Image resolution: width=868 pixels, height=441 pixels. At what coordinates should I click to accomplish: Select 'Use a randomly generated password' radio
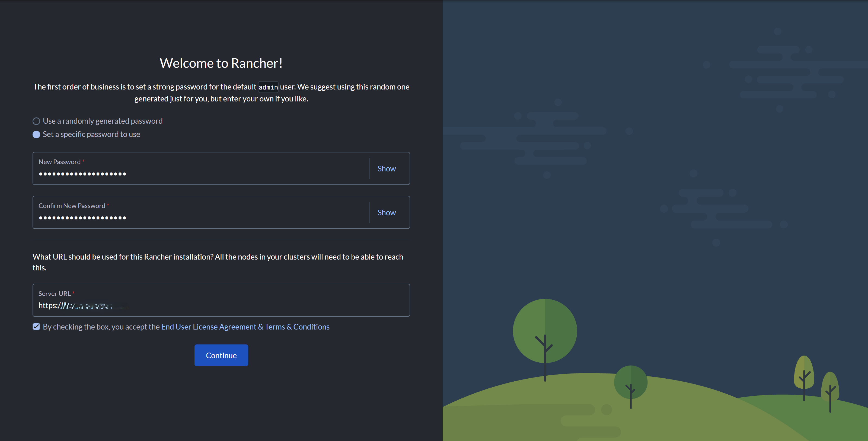pyautogui.click(x=36, y=121)
